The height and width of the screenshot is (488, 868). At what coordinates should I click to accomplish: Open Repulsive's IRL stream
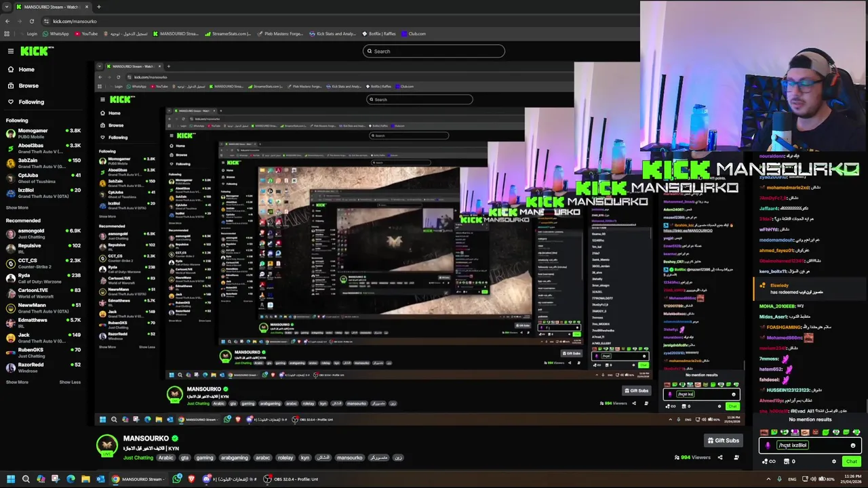click(x=43, y=248)
